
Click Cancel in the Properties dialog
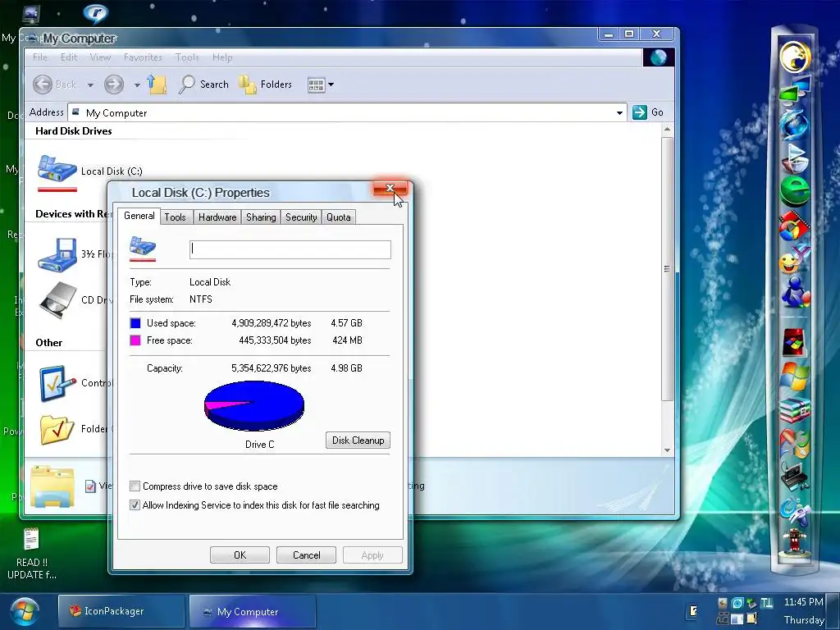[x=307, y=555]
